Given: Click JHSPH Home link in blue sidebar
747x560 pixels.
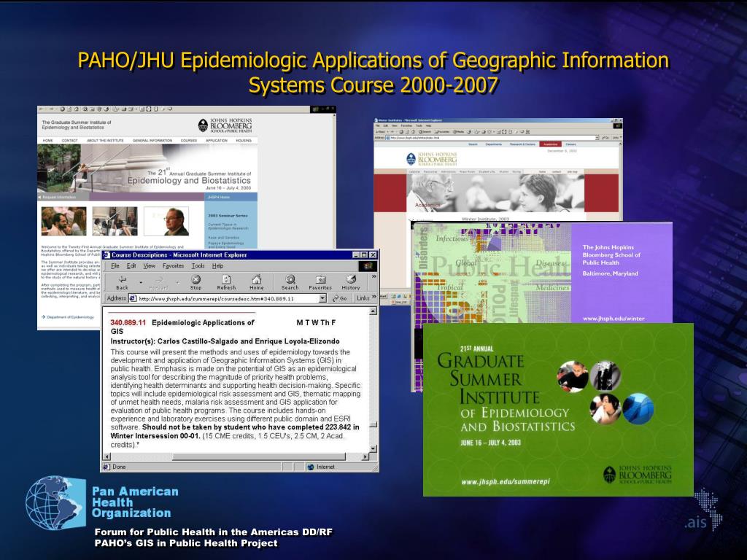Looking at the screenshot, I should click(x=219, y=197).
